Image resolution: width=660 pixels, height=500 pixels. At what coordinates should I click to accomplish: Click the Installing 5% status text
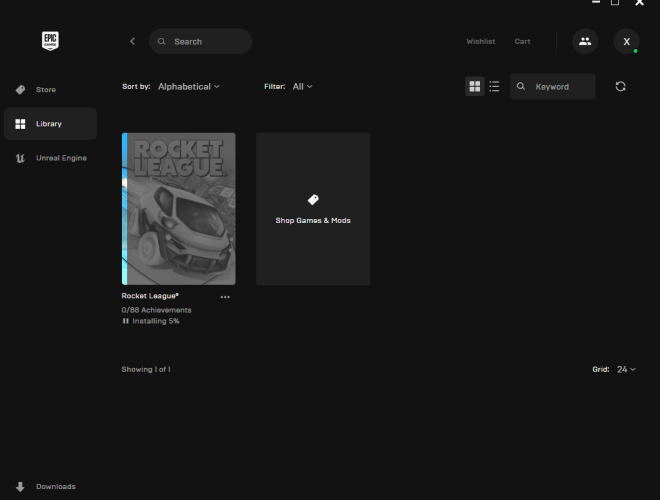[x=156, y=321]
